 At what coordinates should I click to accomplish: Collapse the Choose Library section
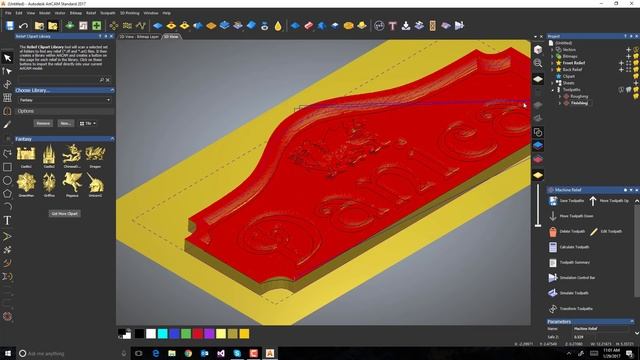112,90
